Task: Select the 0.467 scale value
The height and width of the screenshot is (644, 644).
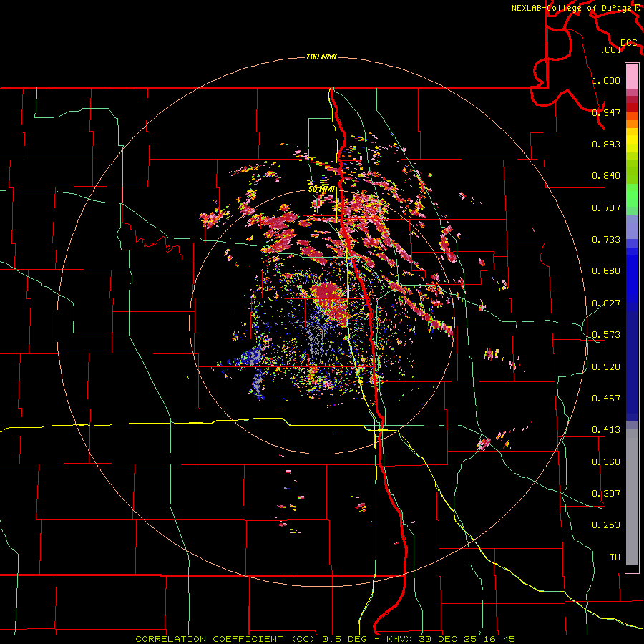Action: (606, 399)
